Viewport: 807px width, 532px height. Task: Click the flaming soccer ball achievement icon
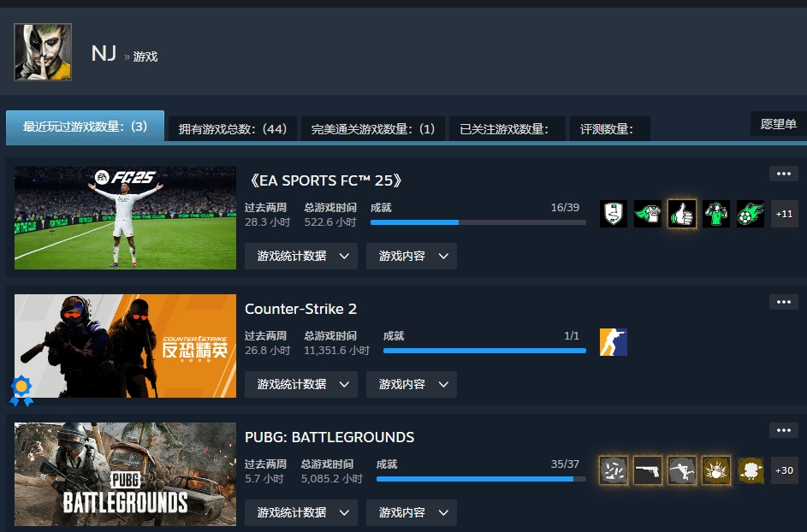pos(751,214)
